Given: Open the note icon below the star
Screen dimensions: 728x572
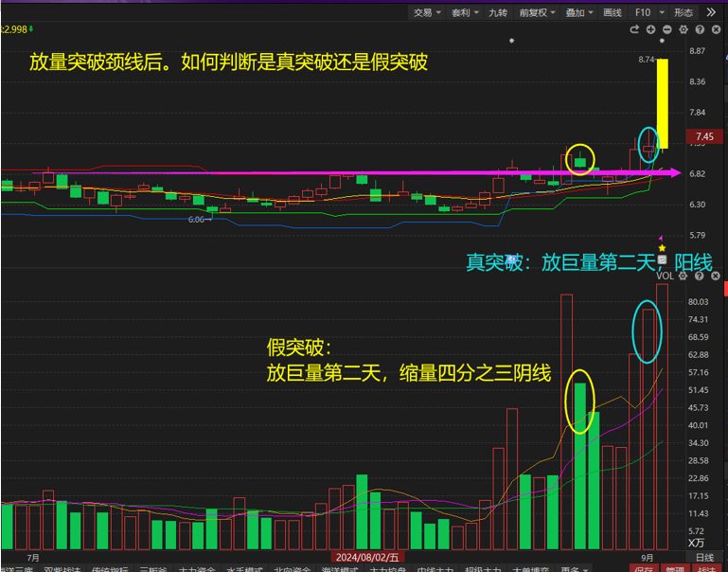Looking at the screenshot, I should point(662,259).
